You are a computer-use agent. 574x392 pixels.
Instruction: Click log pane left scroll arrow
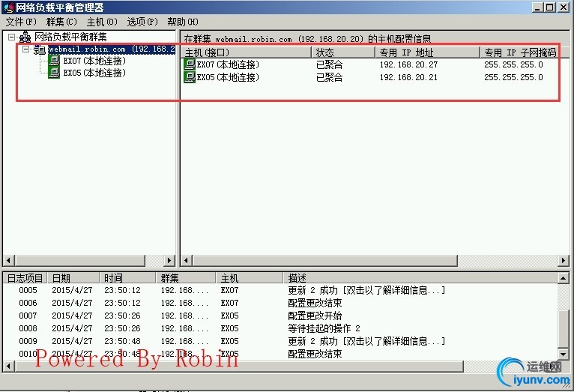[9, 366]
